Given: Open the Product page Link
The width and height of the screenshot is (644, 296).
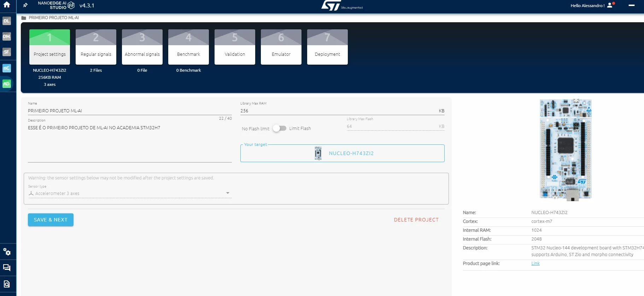Looking at the screenshot, I should click(535, 264).
